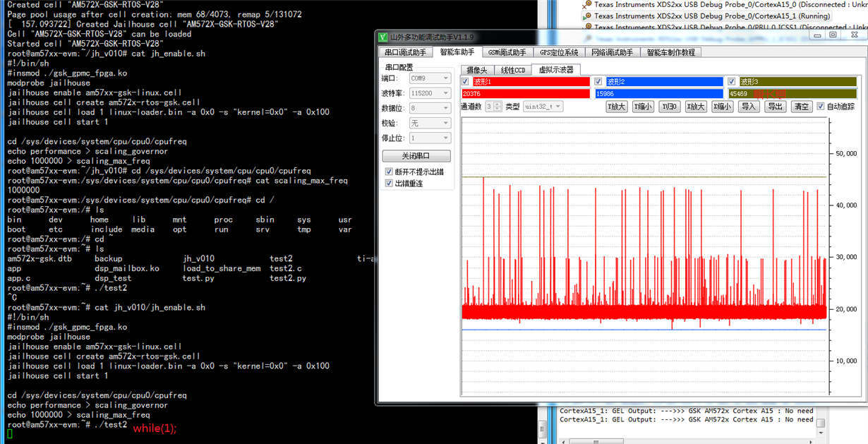Toggle the 波形1 waveform checkbox
The width and height of the screenshot is (868, 444).
coord(465,82)
